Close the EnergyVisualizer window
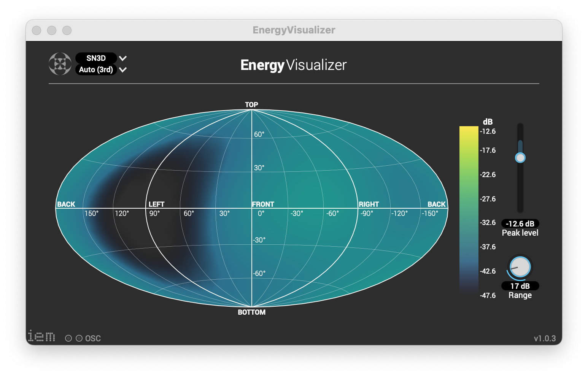 point(37,30)
